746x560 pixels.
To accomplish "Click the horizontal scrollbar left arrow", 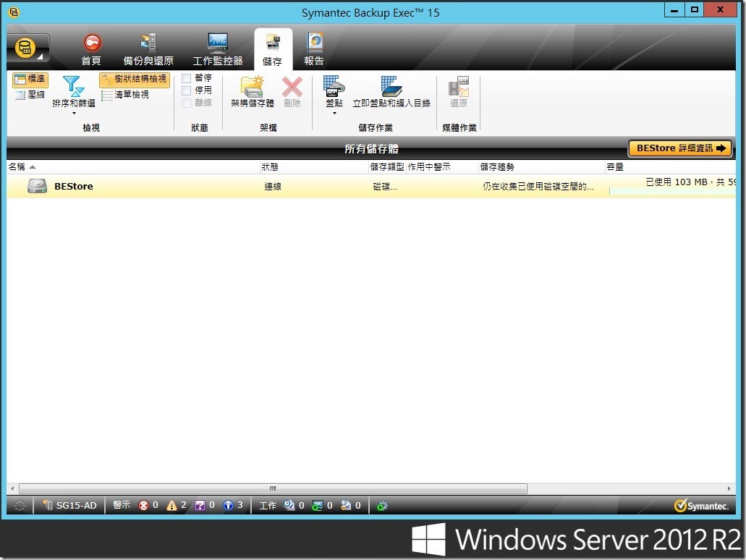I will pos(12,488).
